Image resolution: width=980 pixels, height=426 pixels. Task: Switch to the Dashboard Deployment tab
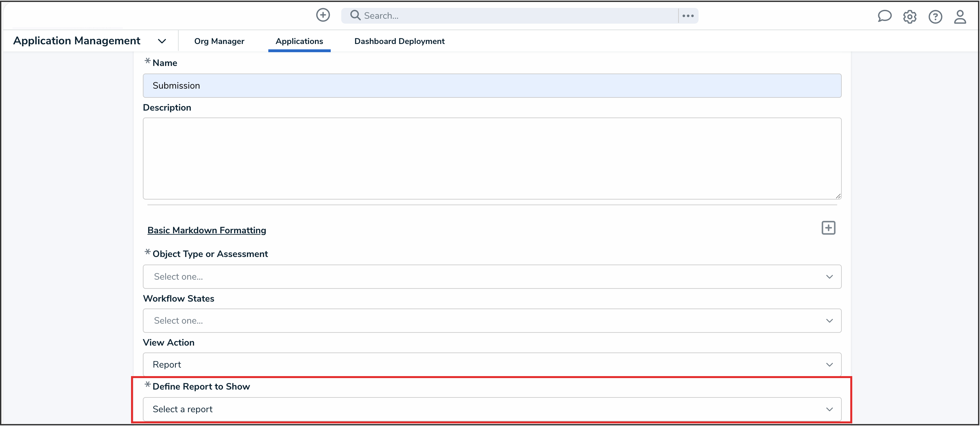[x=399, y=41]
